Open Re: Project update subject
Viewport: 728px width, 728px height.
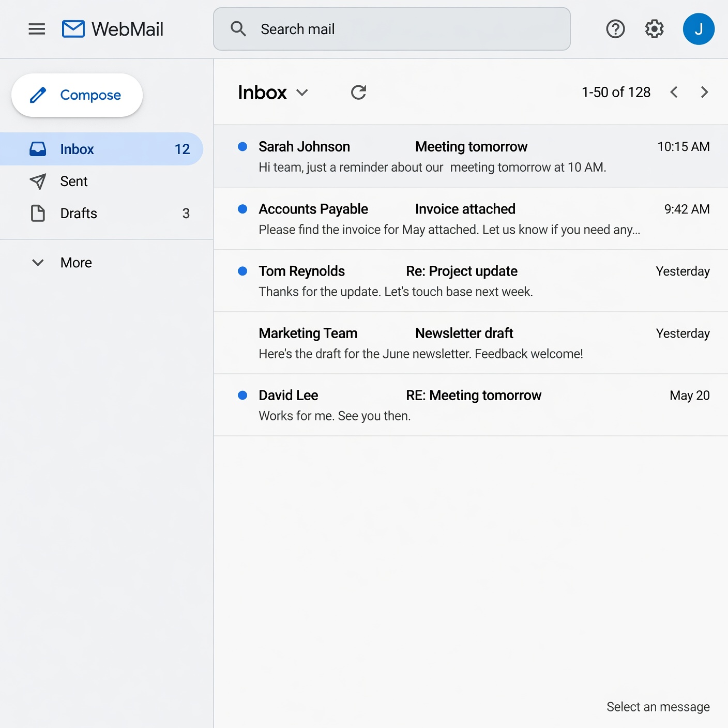(462, 271)
